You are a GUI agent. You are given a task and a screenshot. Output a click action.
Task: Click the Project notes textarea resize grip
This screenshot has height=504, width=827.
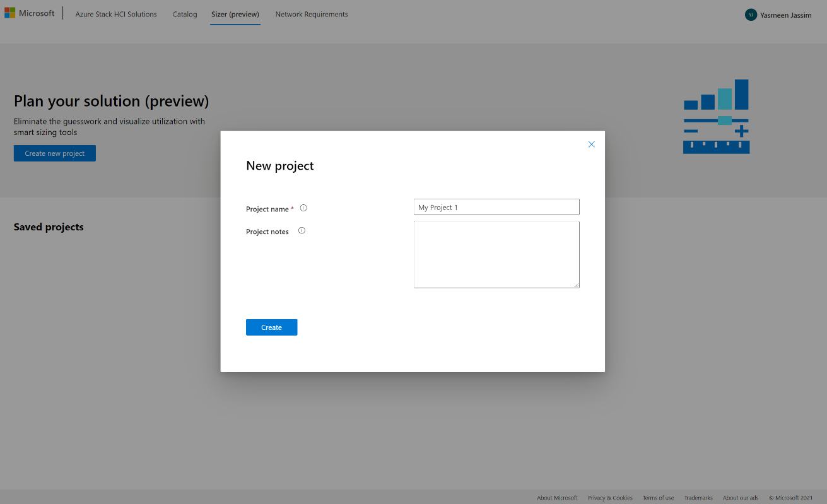point(576,285)
